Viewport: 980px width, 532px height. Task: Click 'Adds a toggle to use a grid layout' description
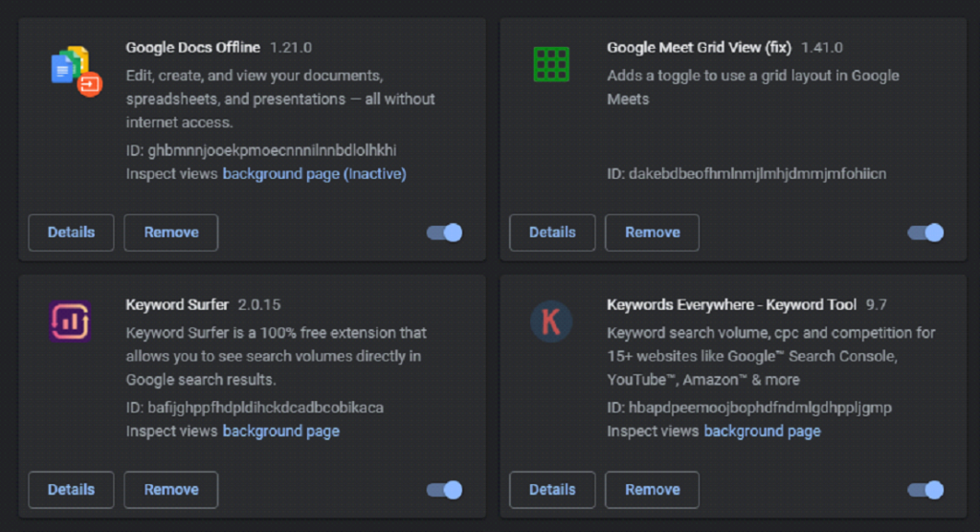pyautogui.click(x=753, y=87)
